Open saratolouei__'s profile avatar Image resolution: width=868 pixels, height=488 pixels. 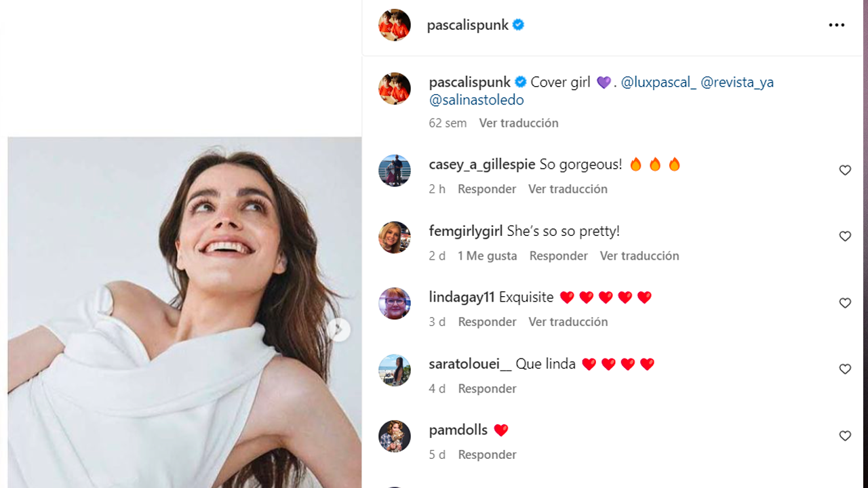(395, 369)
